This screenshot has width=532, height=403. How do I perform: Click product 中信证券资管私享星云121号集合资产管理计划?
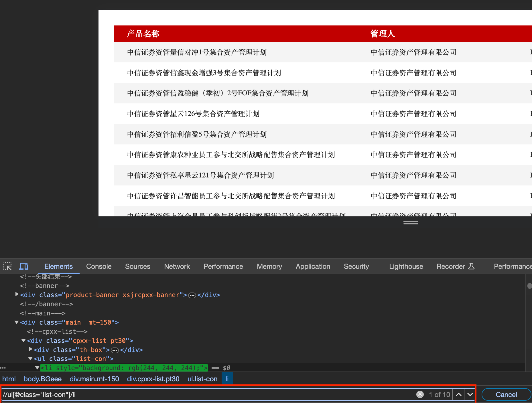[x=200, y=175]
